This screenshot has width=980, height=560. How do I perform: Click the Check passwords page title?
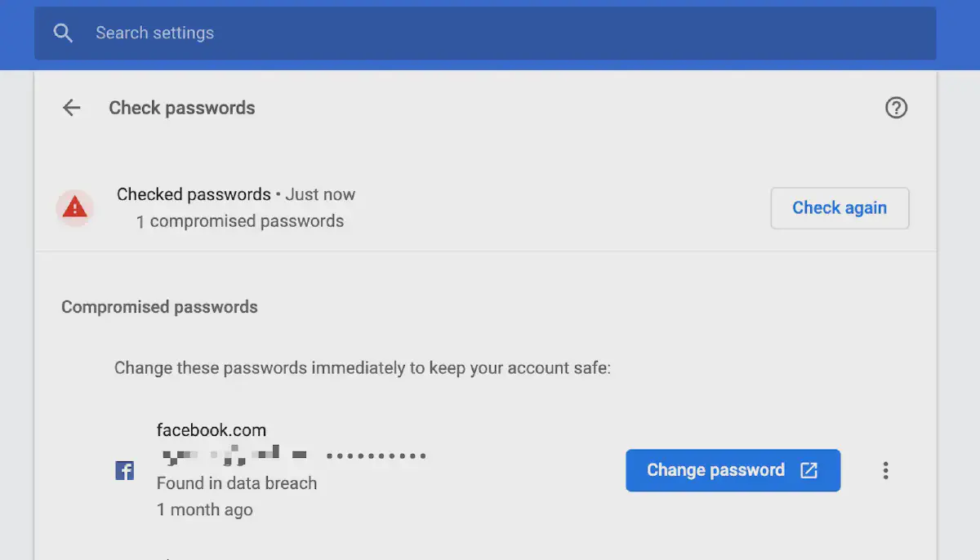[x=181, y=107]
